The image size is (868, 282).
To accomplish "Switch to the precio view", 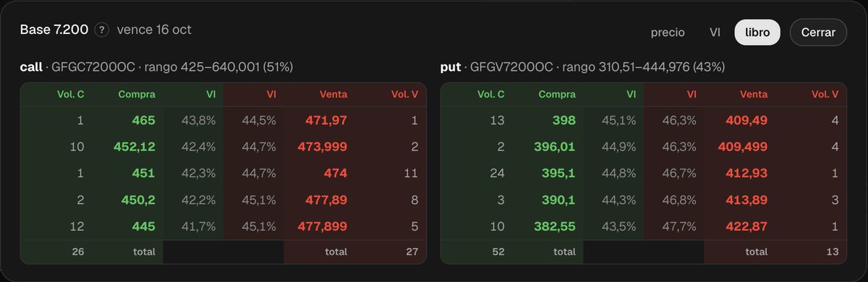I will click(x=668, y=32).
